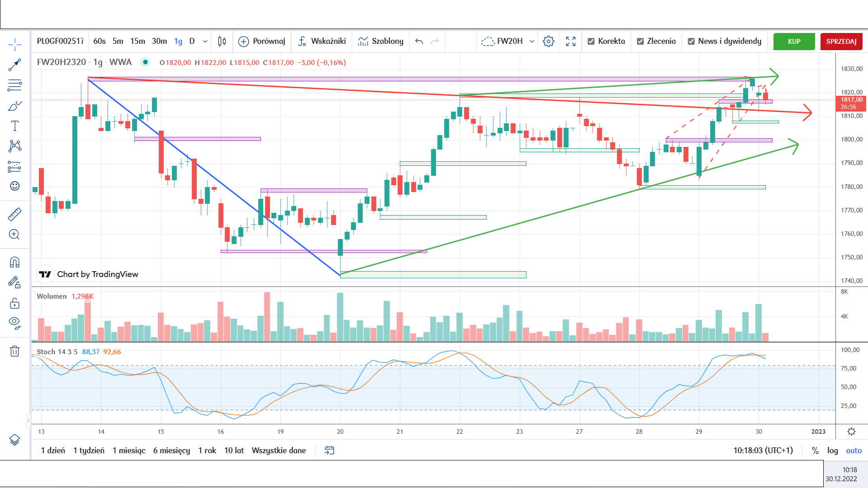Viewport: 868px width, 488px height.
Task: Open Wskaźniki indicators dialog
Action: pyautogui.click(x=322, y=41)
